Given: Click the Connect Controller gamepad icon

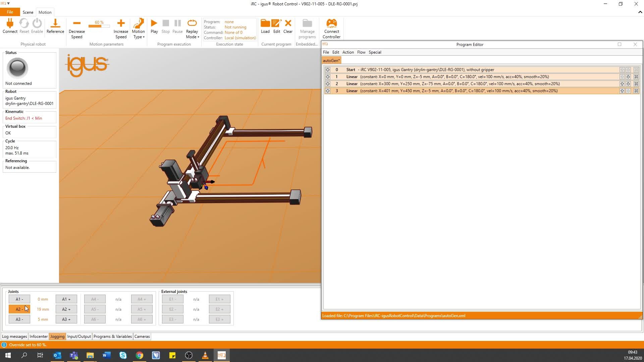Looking at the screenshot, I should click(x=331, y=23).
